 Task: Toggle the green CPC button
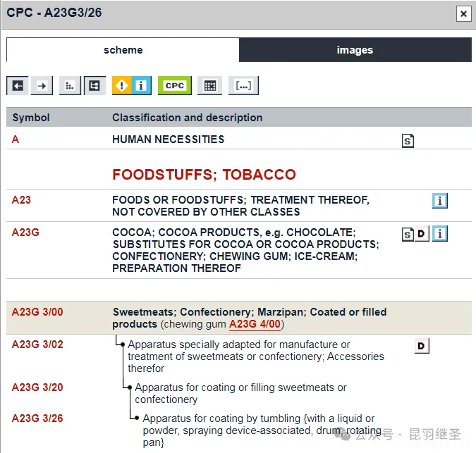pos(174,85)
